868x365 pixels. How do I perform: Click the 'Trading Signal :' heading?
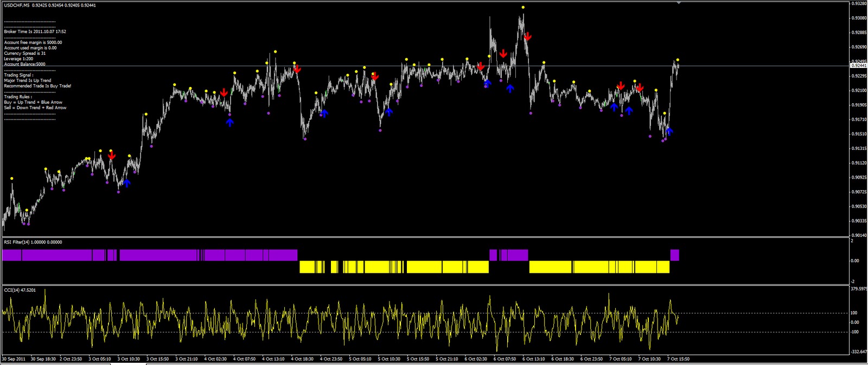[18, 75]
